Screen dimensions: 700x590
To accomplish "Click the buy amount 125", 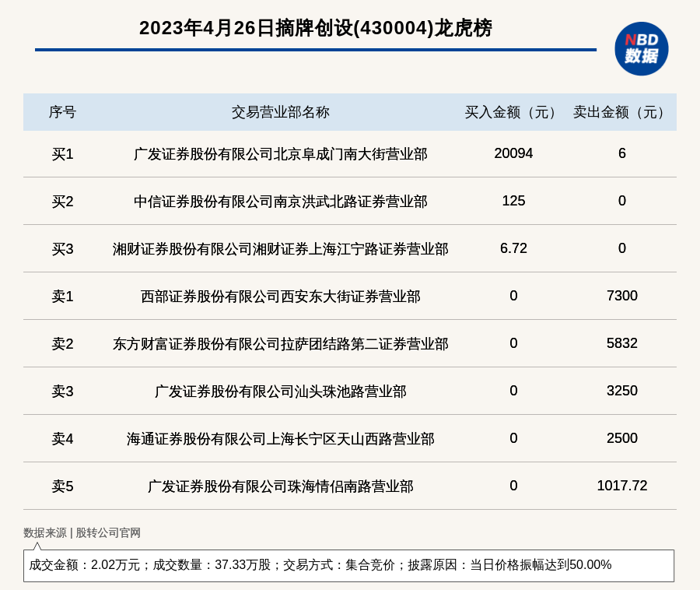I will point(513,201).
